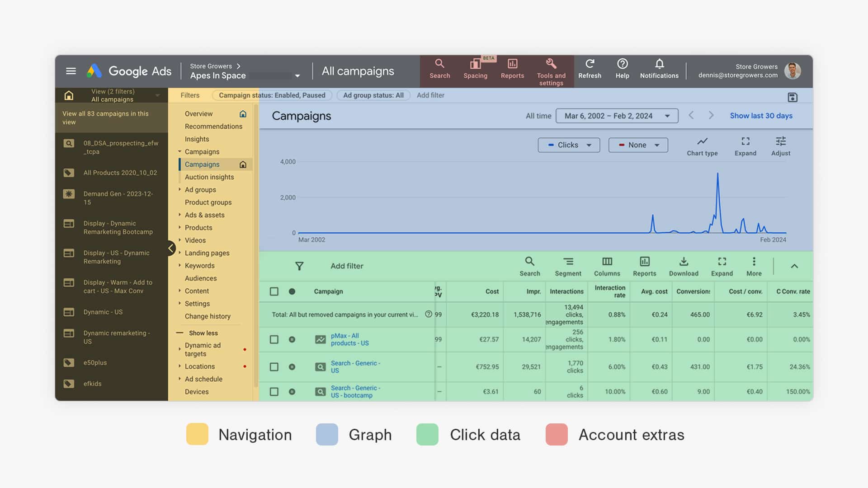Sort by the Cost column header
Image resolution: width=868 pixels, height=488 pixels.
coord(492,291)
